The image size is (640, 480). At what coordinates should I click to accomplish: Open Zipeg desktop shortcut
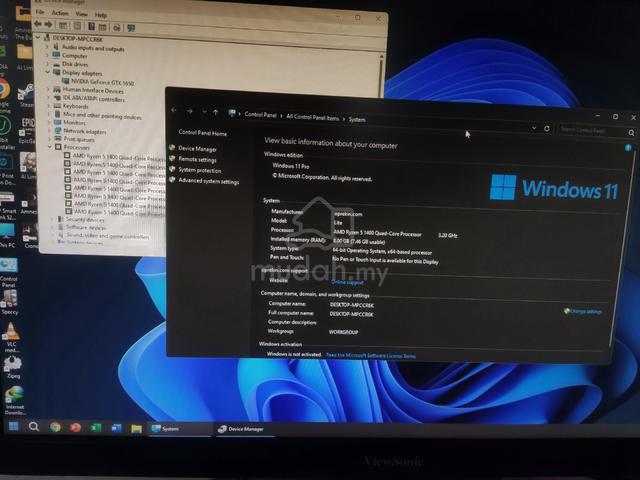[13, 367]
